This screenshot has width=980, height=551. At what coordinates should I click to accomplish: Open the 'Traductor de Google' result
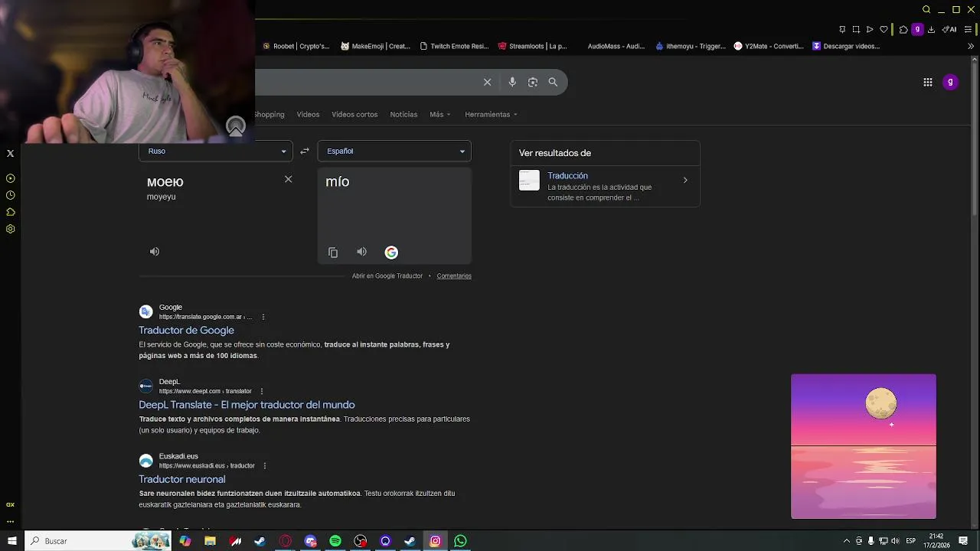186,330
